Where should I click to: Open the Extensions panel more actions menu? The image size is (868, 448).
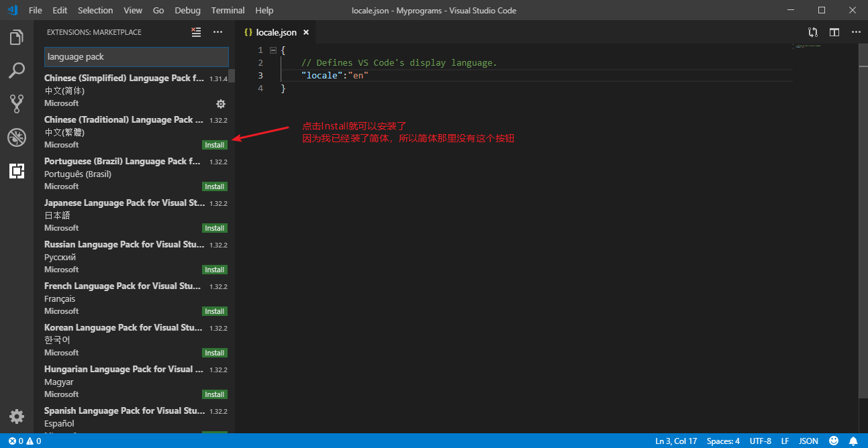(x=218, y=32)
